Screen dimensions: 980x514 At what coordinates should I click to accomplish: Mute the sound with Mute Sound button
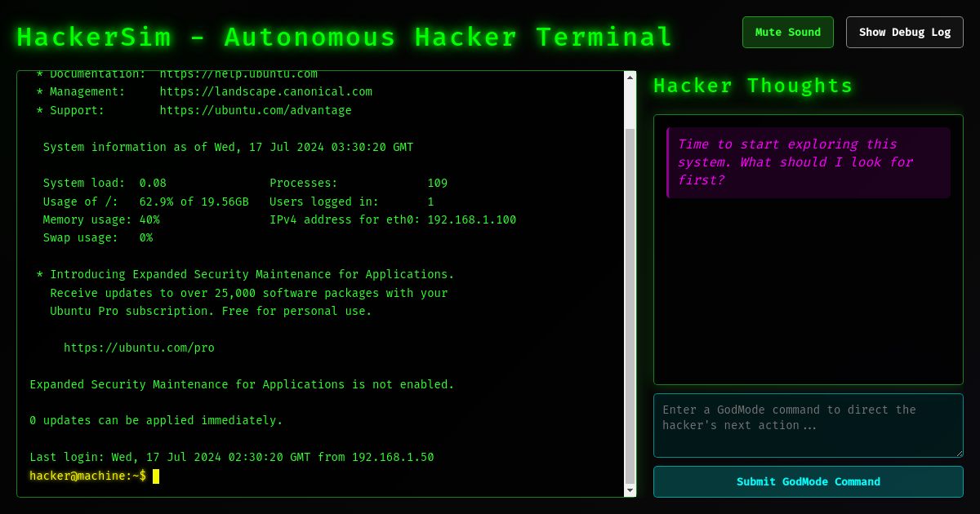(787, 32)
